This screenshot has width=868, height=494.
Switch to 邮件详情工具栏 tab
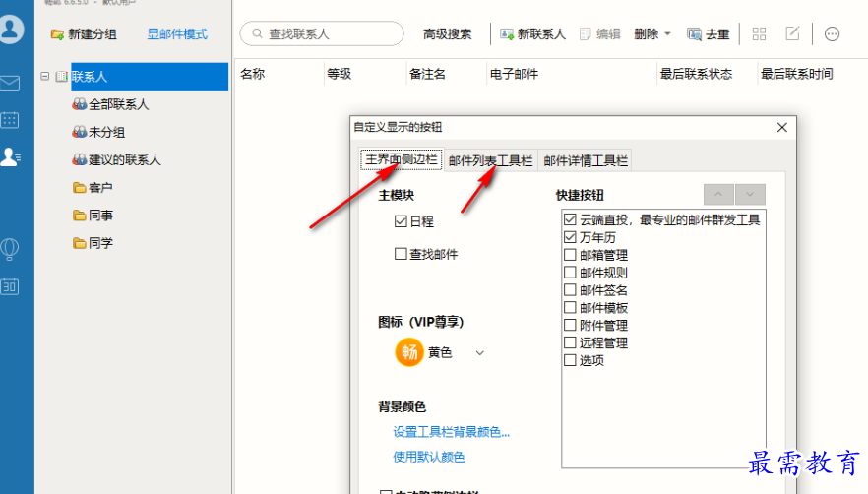point(586,160)
